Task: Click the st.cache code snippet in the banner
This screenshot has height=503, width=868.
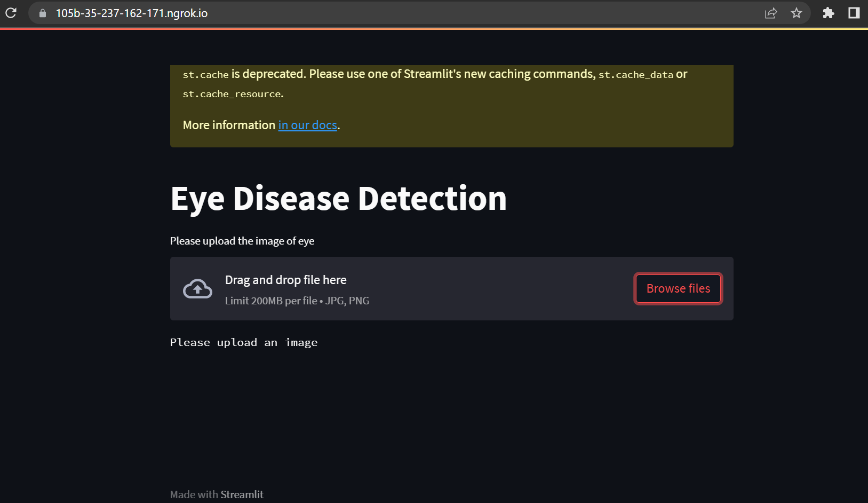Action: point(205,74)
